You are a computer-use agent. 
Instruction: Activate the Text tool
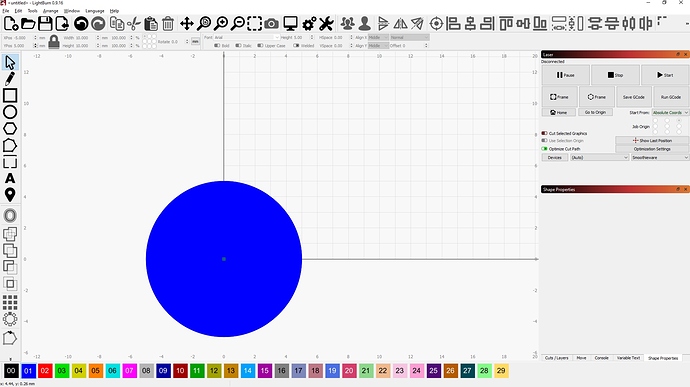point(10,178)
